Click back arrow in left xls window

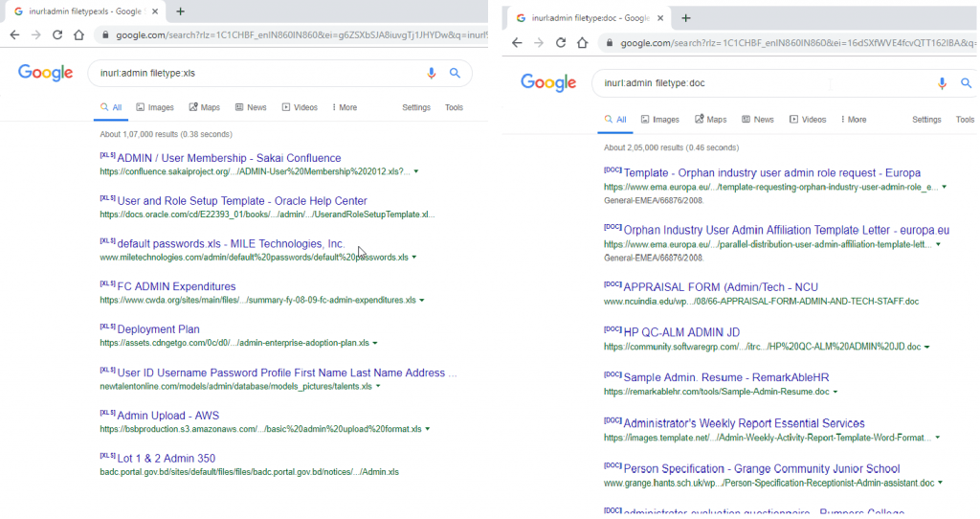tap(14, 35)
